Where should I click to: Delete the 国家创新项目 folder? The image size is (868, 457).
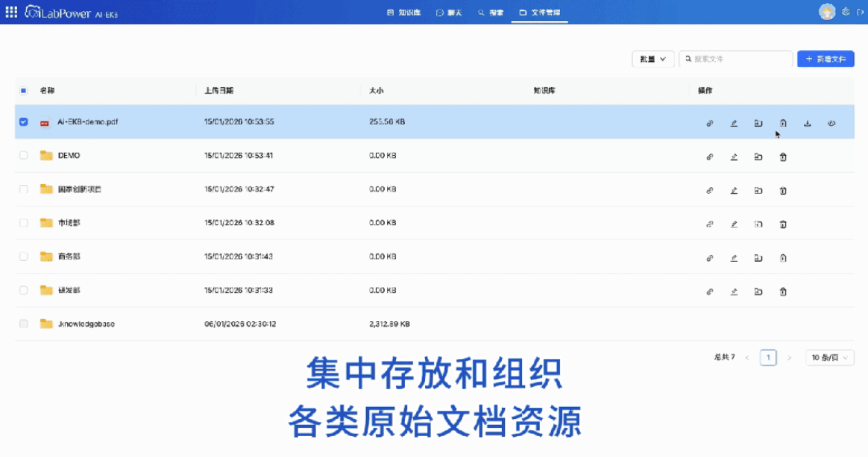(x=783, y=191)
